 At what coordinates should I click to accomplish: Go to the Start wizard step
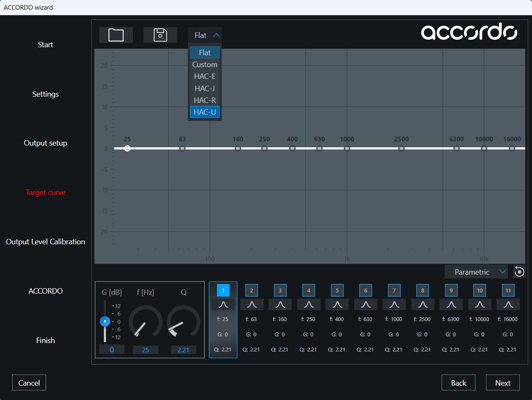46,45
